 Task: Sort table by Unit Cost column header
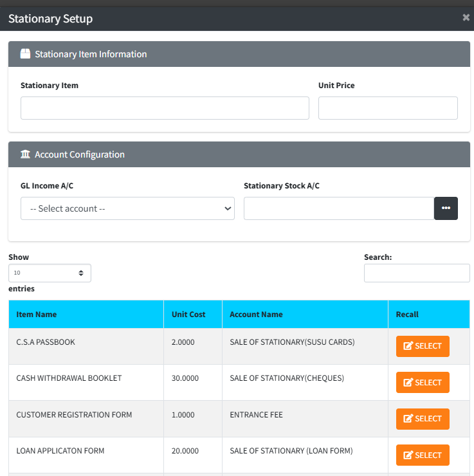click(188, 315)
